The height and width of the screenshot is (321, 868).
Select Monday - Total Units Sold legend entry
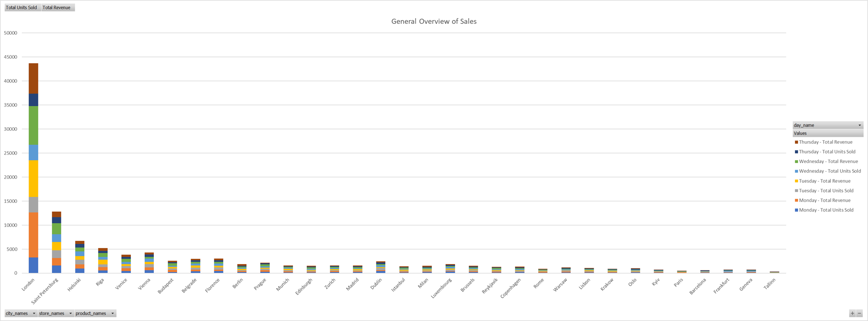824,210
